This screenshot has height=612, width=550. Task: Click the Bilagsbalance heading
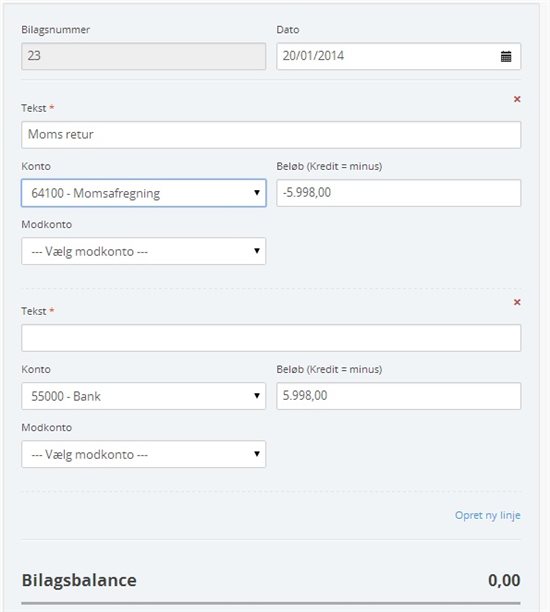79,580
